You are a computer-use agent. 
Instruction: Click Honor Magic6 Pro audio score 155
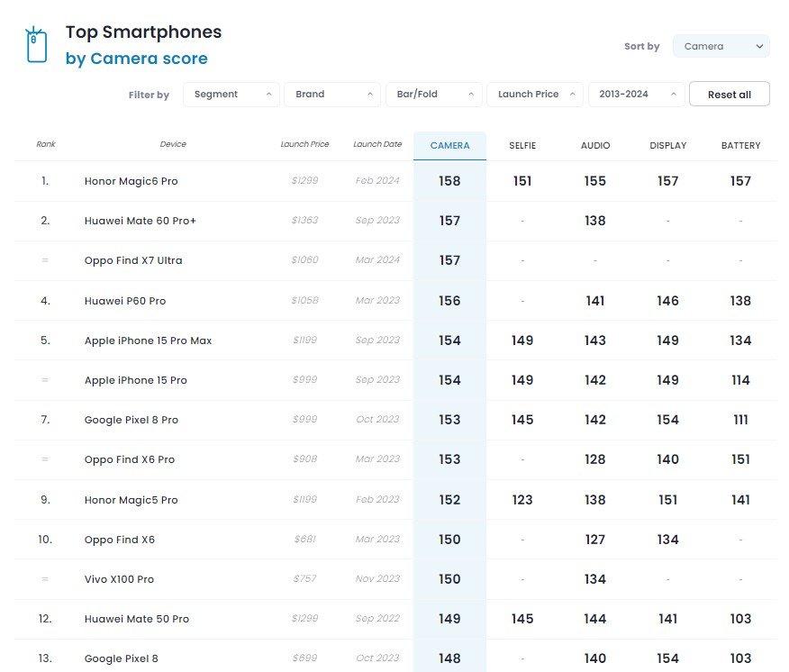594,181
